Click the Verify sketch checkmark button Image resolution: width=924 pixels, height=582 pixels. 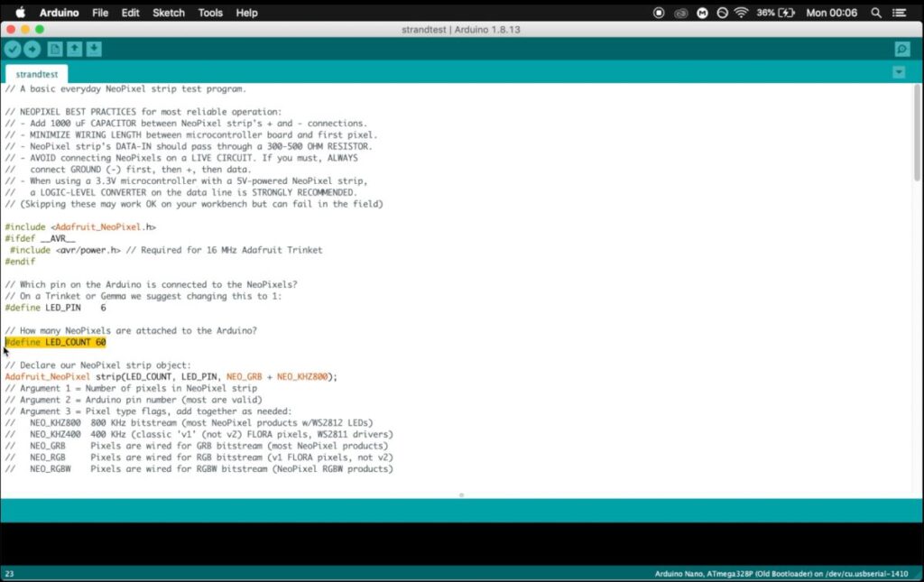[13, 50]
